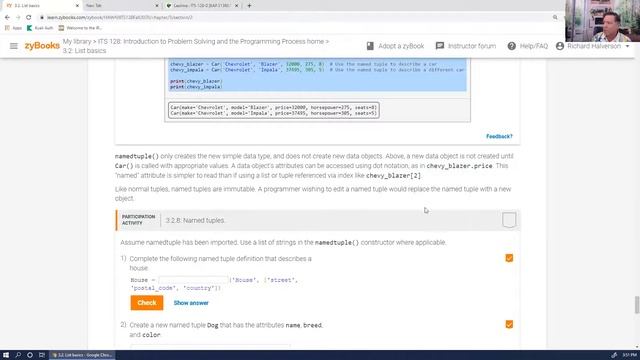640x360 pixels.
Task: Click the page vertical scrollbar thumb
Action: pyautogui.click(x=636, y=305)
